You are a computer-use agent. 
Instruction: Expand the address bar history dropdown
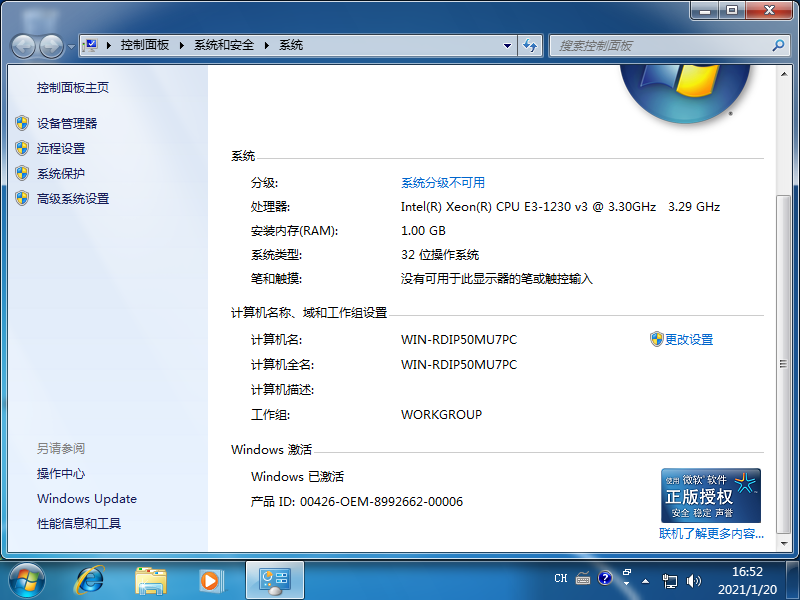(508, 45)
